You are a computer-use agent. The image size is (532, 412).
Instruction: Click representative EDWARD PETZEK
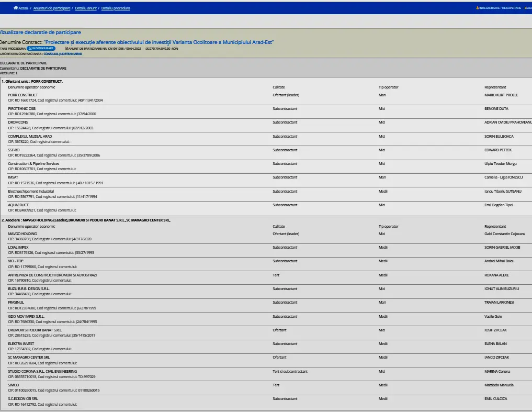(498, 150)
